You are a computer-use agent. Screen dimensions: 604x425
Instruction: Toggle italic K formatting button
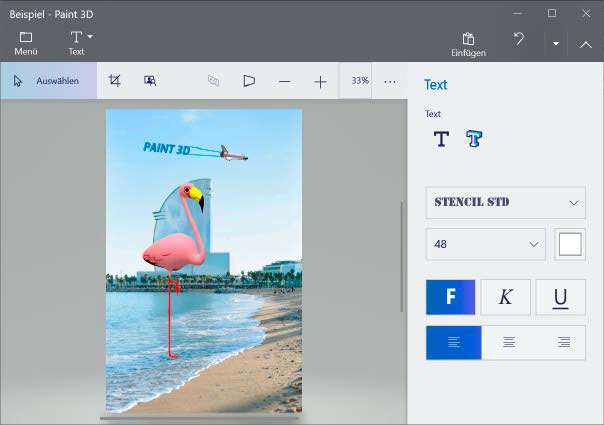point(505,297)
